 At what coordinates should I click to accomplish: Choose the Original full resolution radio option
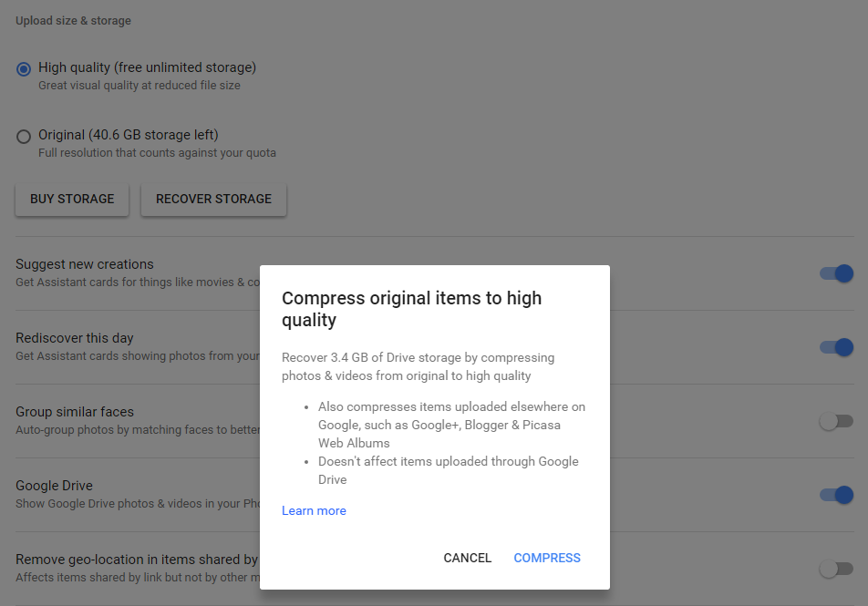point(24,137)
